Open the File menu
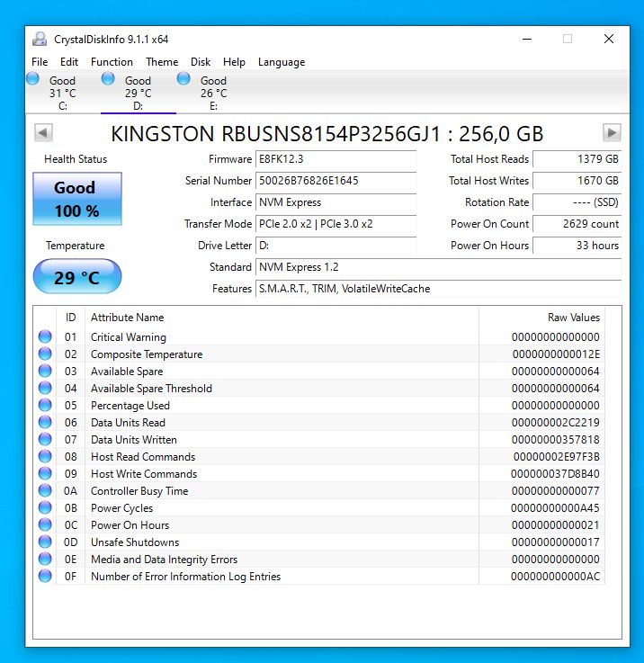 tap(40, 62)
